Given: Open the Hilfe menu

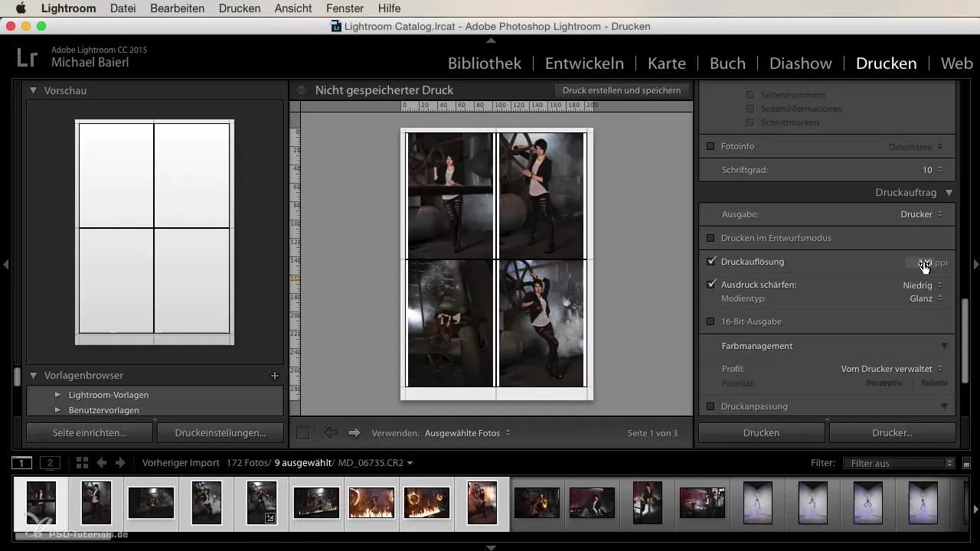Looking at the screenshot, I should (389, 8).
